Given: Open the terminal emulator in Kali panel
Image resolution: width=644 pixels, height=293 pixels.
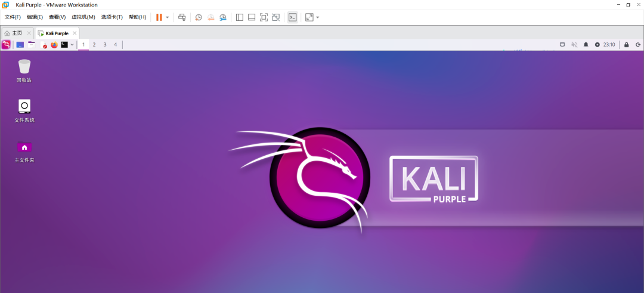Looking at the screenshot, I should [x=64, y=44].
